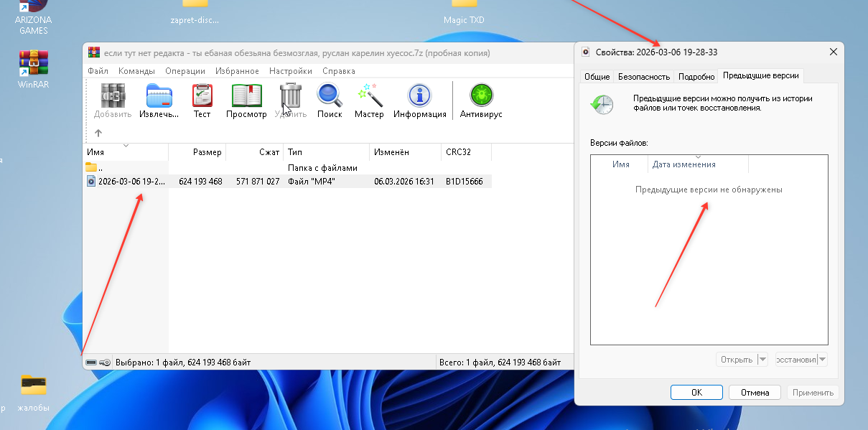Click the Test (Тест) toolbar icon

202,97
